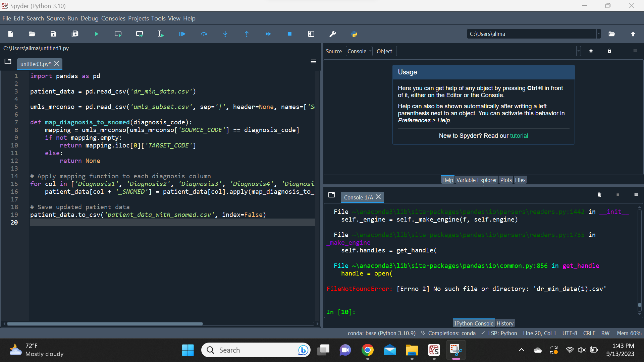644x362 pixels.
Task: Click Remove all variables trash icon in console
Action: [599, 195]
